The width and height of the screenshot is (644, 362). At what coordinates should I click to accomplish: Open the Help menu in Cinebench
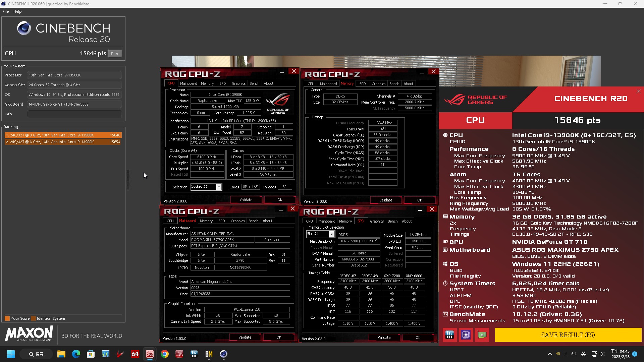click(x=17, y=11)
